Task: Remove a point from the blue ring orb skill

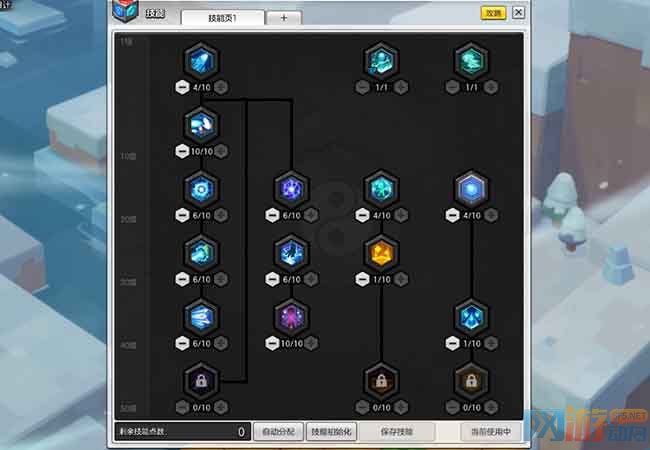Action: 182,215
